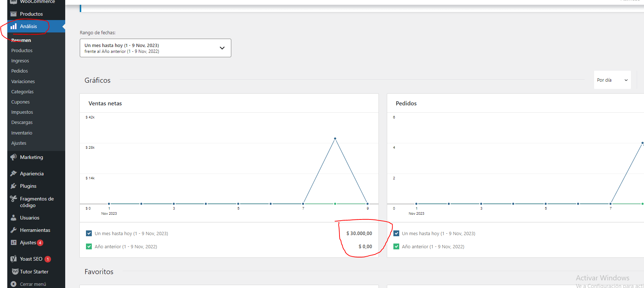Open the Variaciones analytics report
Viewport: 644px width, 288px height.
pos(23,81)
